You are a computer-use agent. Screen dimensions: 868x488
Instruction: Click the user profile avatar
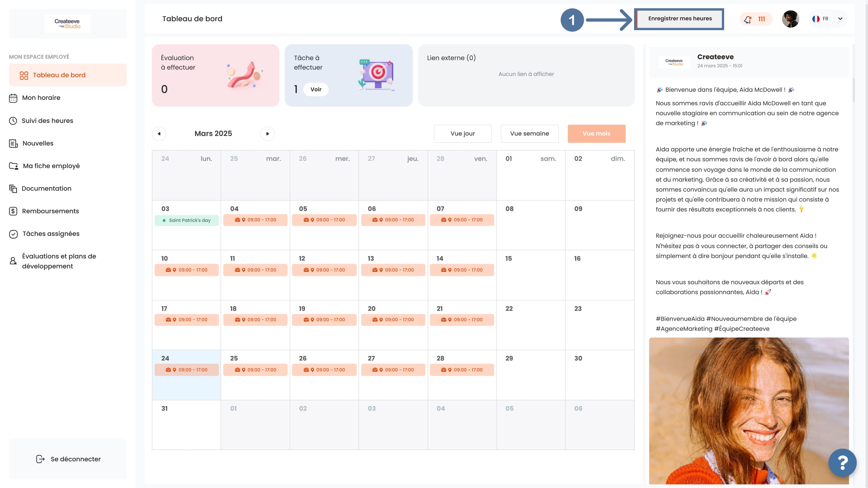click(x=790, y=19)
